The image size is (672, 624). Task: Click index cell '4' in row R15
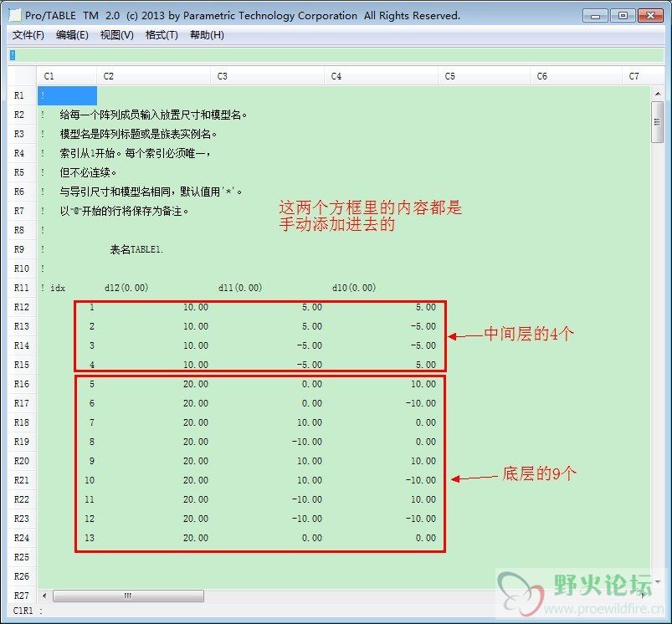pyautogui.click(x=92, y=365)
